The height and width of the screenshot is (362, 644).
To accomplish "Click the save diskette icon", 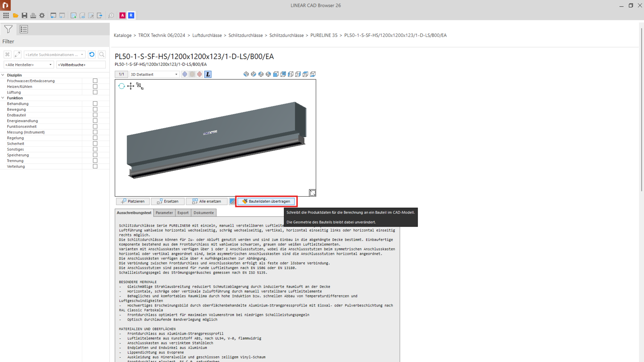I will click(24, 16).
